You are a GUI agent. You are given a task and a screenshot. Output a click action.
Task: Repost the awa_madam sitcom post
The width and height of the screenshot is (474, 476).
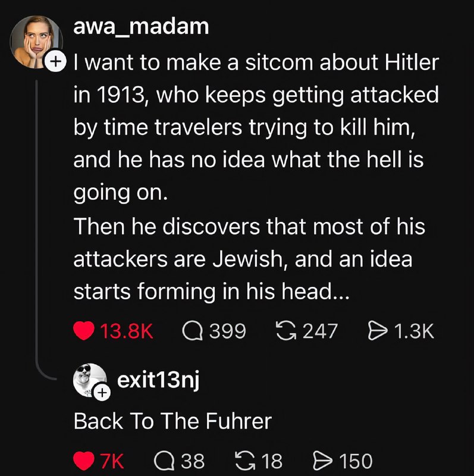coord(285,331)
